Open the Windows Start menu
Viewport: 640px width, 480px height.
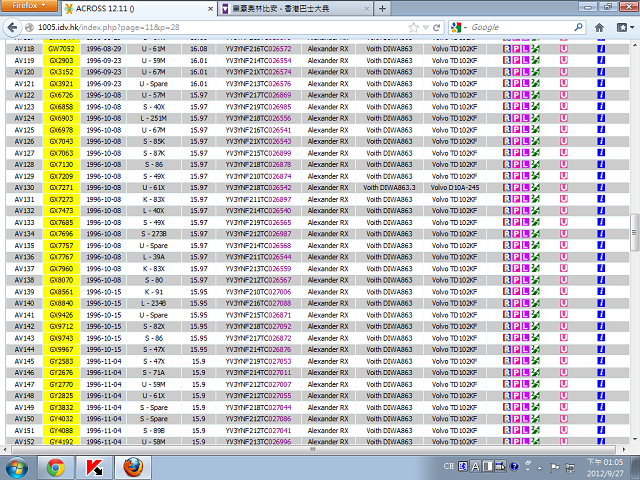(x=17, y=466)
